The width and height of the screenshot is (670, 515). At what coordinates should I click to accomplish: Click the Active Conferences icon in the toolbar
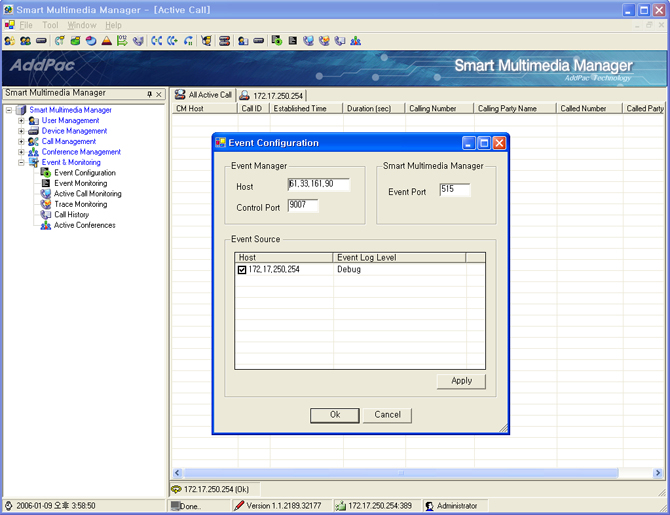[x=356, y=41]
